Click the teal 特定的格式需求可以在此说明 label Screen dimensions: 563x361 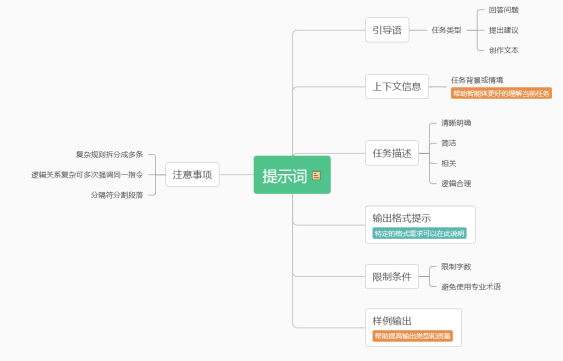419,233
